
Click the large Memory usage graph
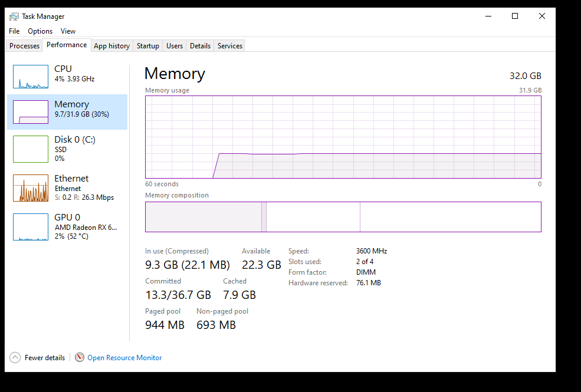tap(343, 137)
